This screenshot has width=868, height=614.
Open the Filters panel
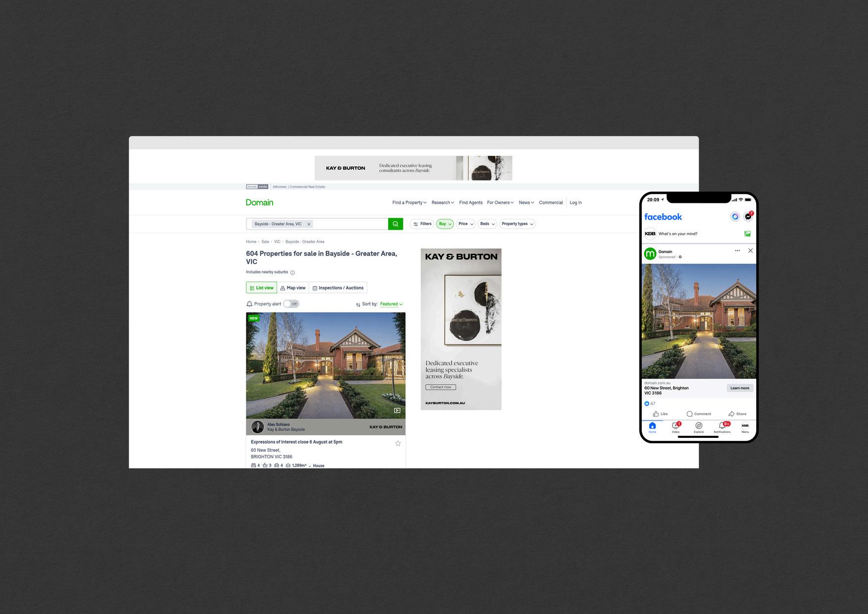click(x=422, y=224)
